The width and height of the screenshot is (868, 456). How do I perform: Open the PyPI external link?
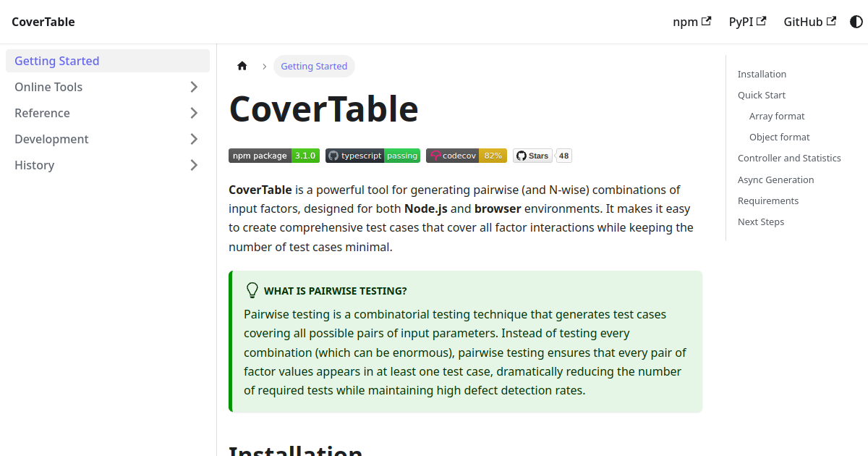click(x=748, y=22)
